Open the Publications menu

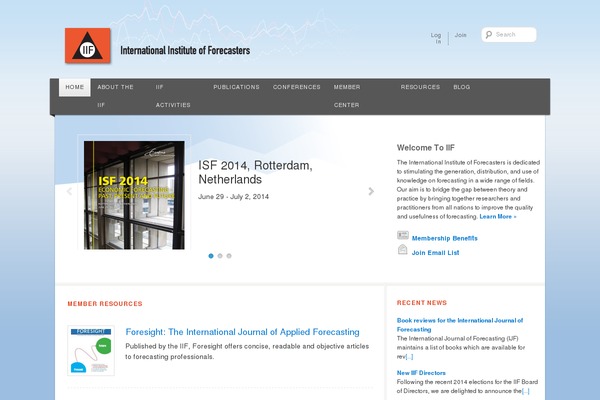(236, 87)
